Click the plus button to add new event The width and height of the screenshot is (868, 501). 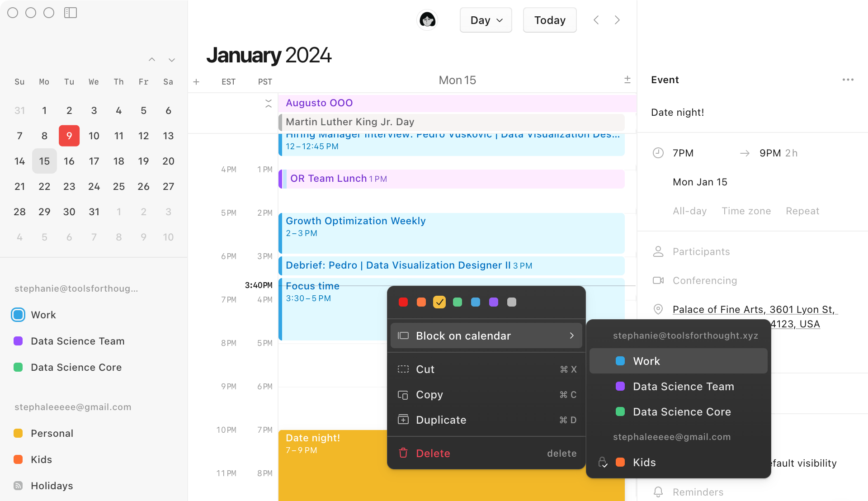point(196,80)
